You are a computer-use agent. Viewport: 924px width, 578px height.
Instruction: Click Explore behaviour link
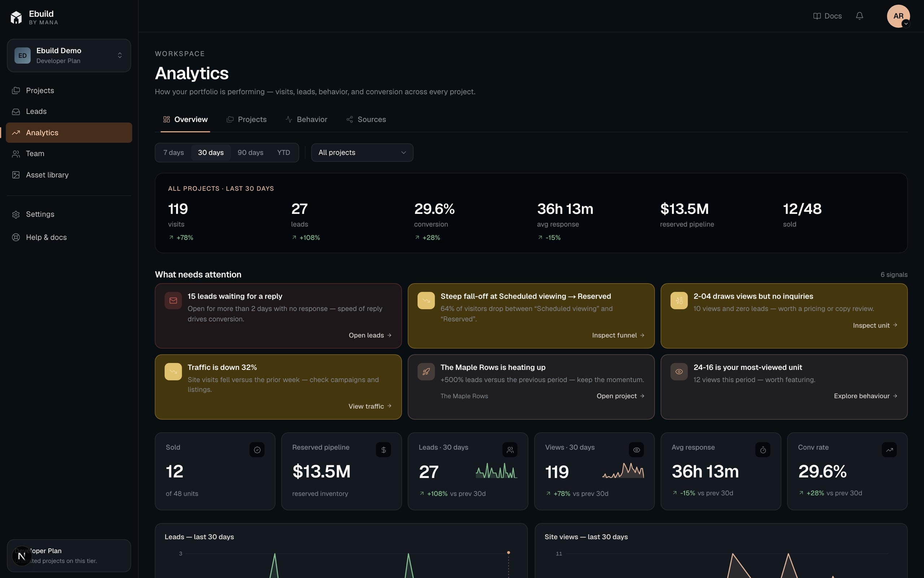pos(865,396)
